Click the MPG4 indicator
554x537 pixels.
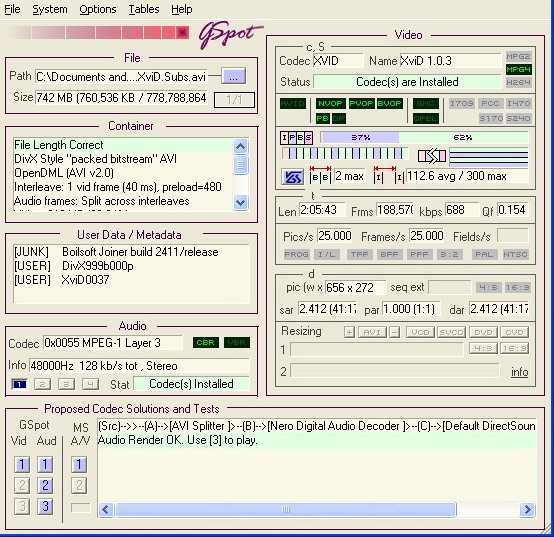point(518,69)
